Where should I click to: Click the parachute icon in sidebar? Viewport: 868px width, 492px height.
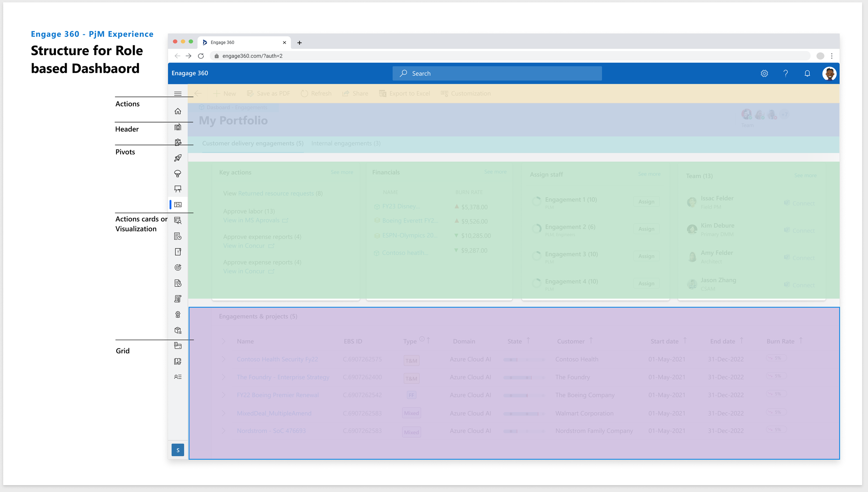pyautogui.click(x=178, y=173)
